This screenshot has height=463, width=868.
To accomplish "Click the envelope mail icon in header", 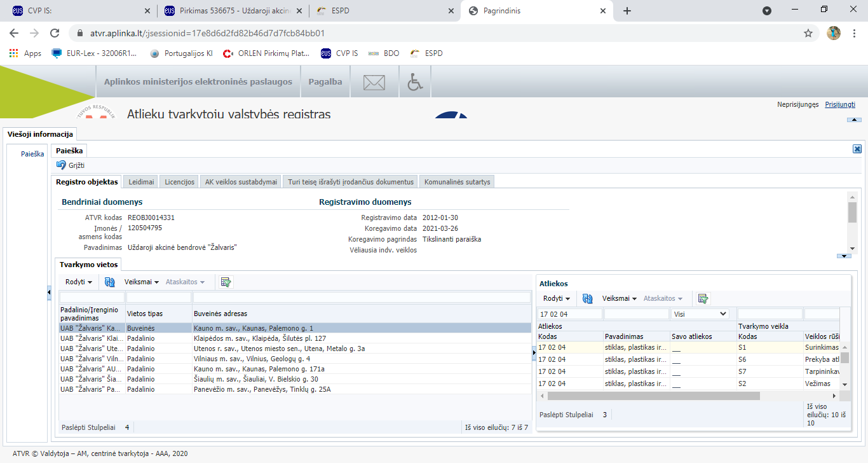I will pyautogui.click(x=374, y=82).
